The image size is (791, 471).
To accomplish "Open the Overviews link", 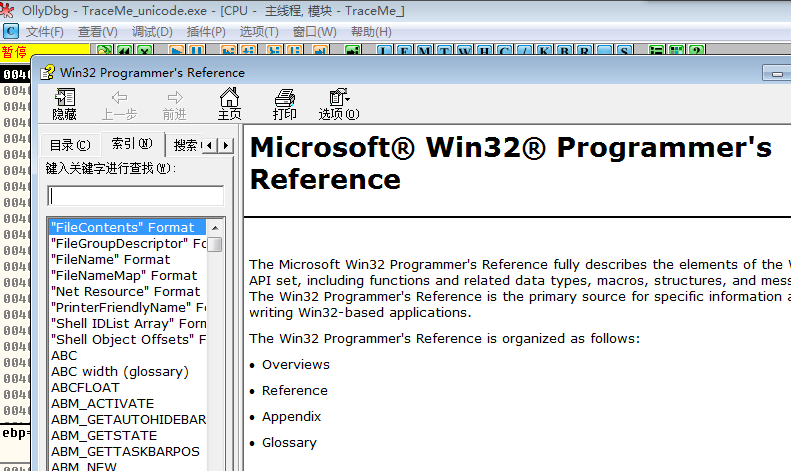I will tap(296, 365).
